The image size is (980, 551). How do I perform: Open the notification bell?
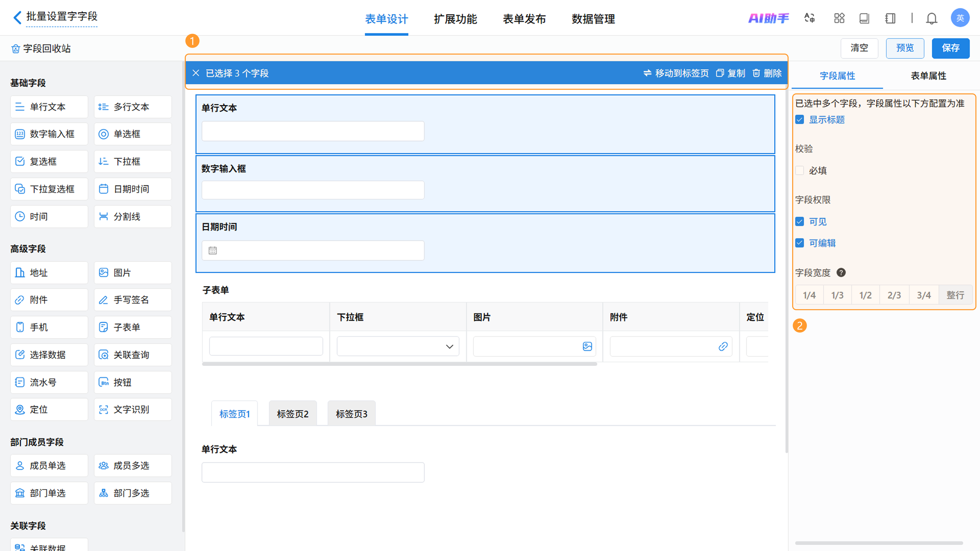tap(931, 18)
